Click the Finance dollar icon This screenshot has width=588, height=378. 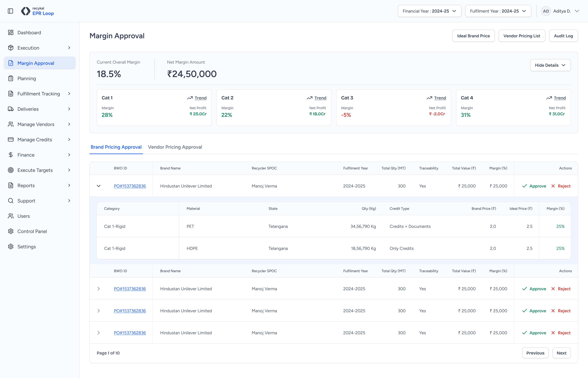pyautogui.click(x=11, y=155)
